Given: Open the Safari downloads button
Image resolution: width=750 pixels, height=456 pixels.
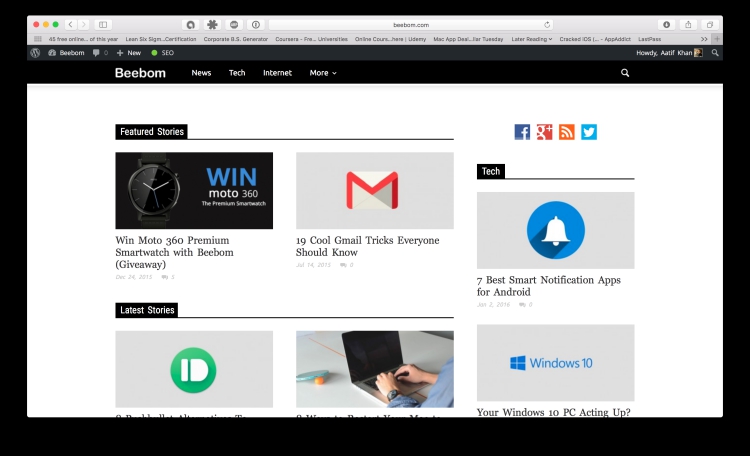Looking at the screenshot, I should (x=666, y=24).
